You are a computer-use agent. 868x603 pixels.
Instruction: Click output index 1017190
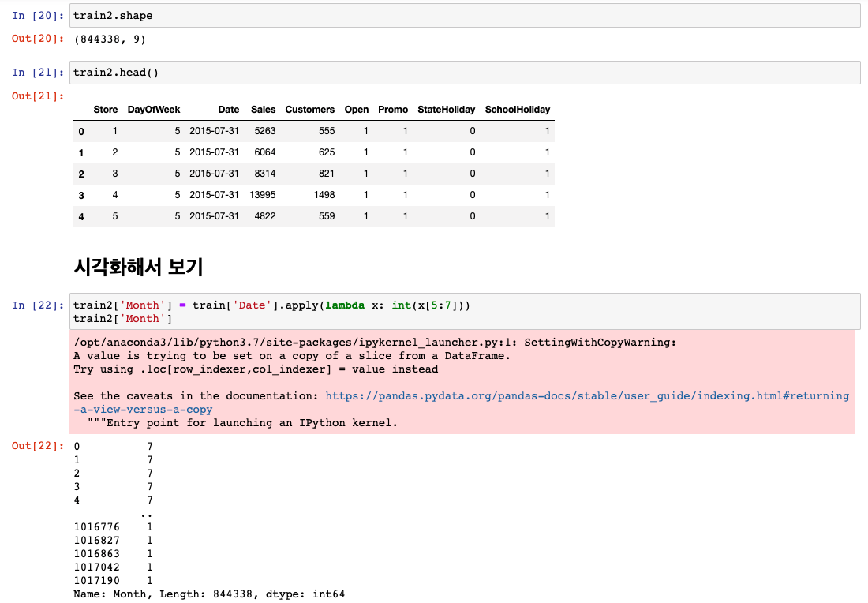point(97,581)
